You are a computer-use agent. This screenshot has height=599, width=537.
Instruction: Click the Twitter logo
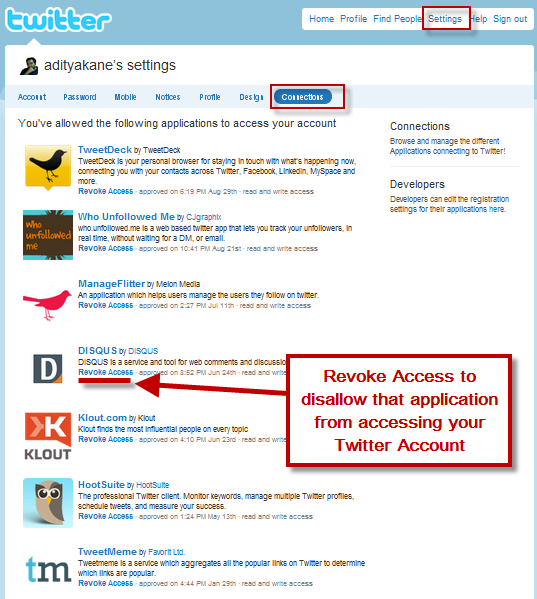click(x=58, y=20)
